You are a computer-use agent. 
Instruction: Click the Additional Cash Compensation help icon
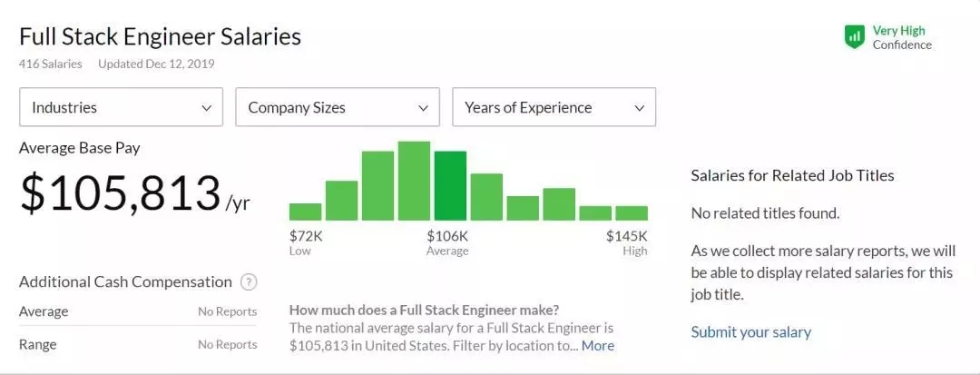[249, 282]
